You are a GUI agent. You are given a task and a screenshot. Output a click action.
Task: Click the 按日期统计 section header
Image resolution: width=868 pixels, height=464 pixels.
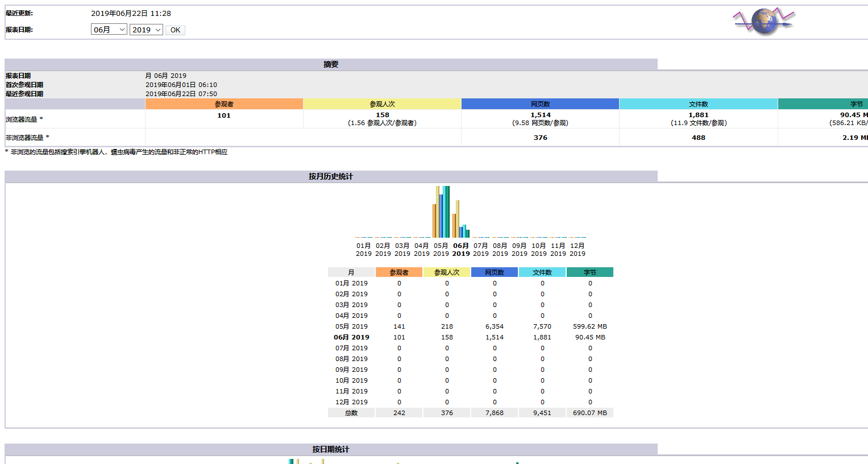(331, 449)
